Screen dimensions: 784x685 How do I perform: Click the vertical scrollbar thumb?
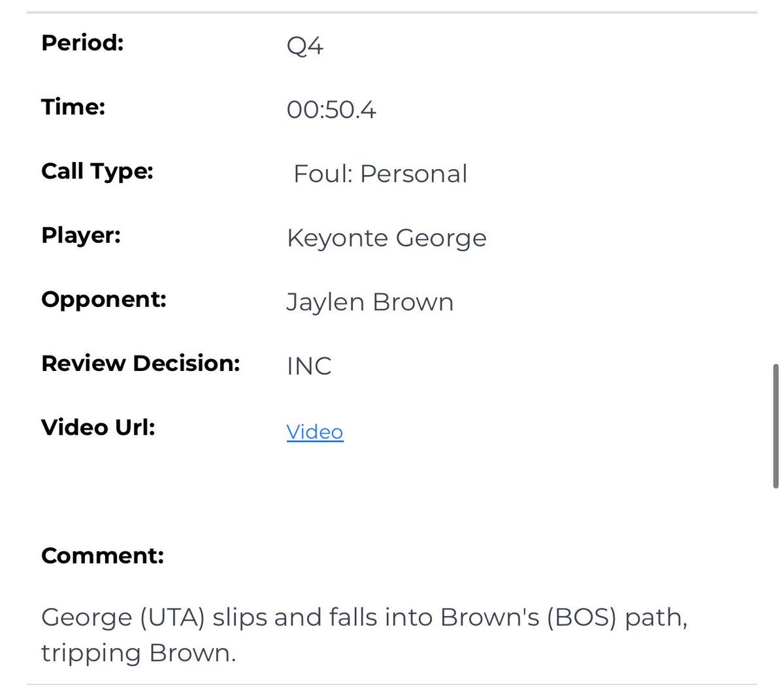[776, 426]
